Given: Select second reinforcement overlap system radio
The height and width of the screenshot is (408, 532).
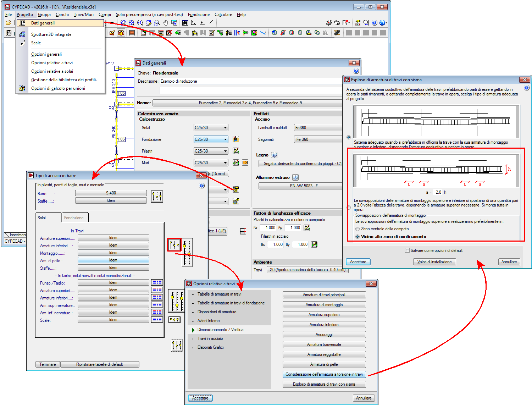Looking at the screenshot, I should [x=349, y=208].
